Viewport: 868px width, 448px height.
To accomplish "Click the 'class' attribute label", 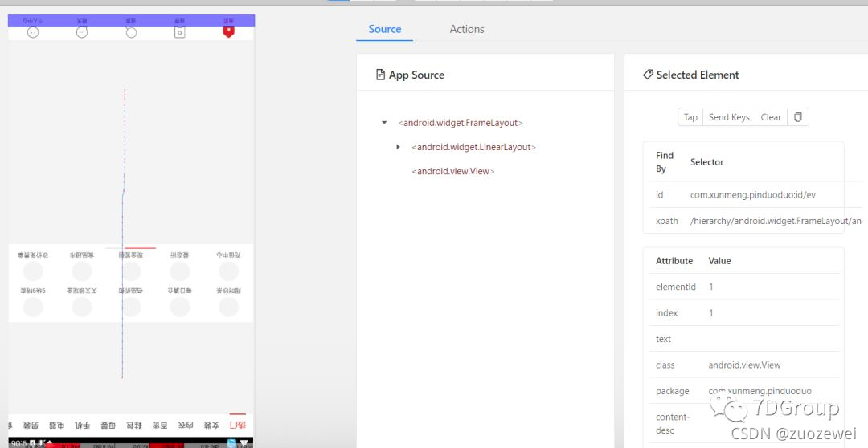I will 665,365.
